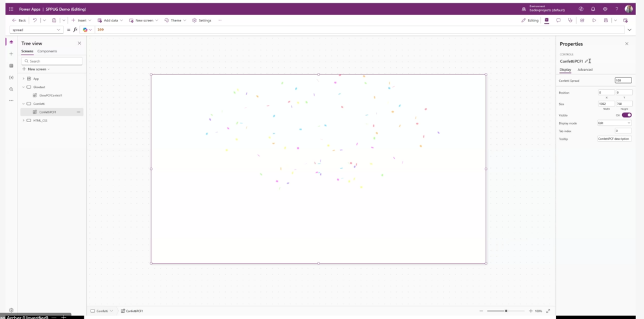The image size is (644, 319).
Task: Rename ConfettiPCF1 using the pencil icon
Action: tap(586, 61)
